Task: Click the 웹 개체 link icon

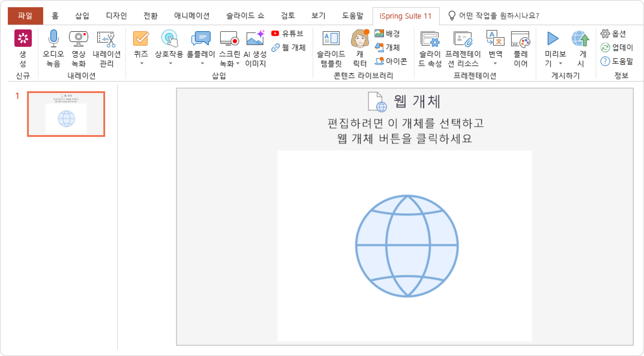Action: pyautogui.click(x=275, y=47)
